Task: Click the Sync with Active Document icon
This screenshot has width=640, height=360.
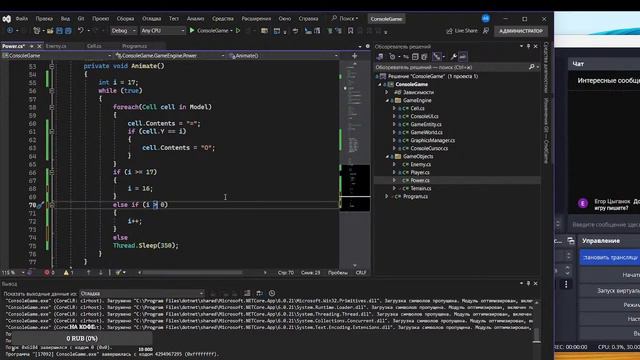Action: coord(406,57)
